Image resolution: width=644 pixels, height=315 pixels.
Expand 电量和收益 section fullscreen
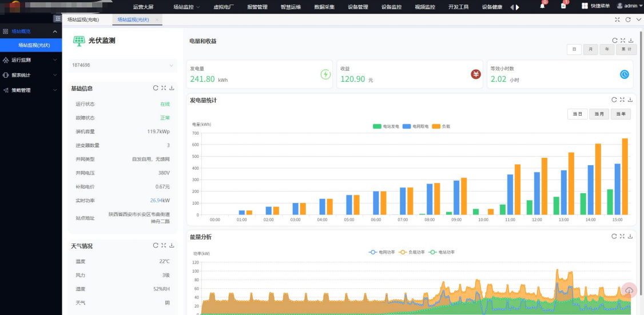point(623,40)
